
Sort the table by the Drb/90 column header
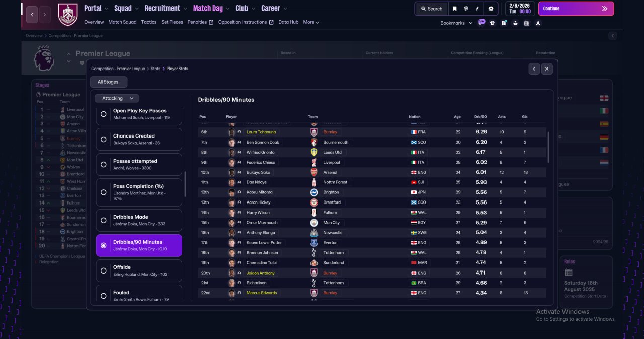[x=480, y=117]
